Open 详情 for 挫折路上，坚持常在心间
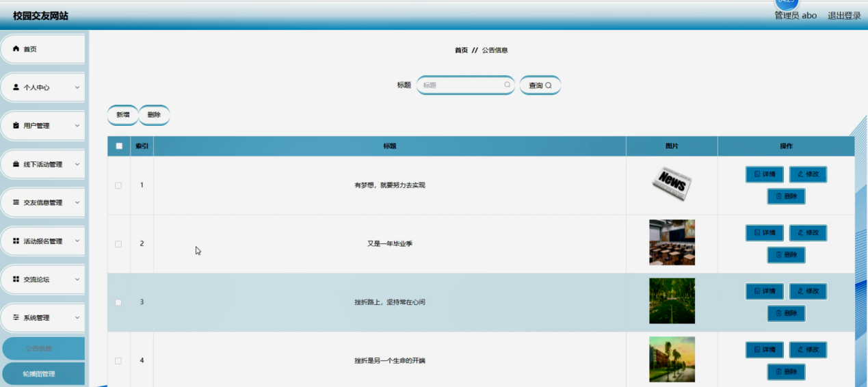Viewport: 868px width, 387px height. [x=765, y=291]
